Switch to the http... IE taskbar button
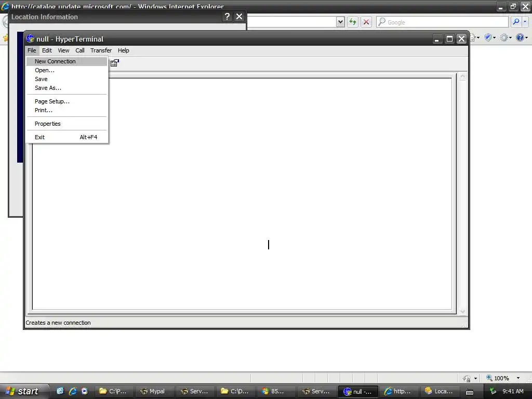The image size is (532, 399). coord(398,391)
